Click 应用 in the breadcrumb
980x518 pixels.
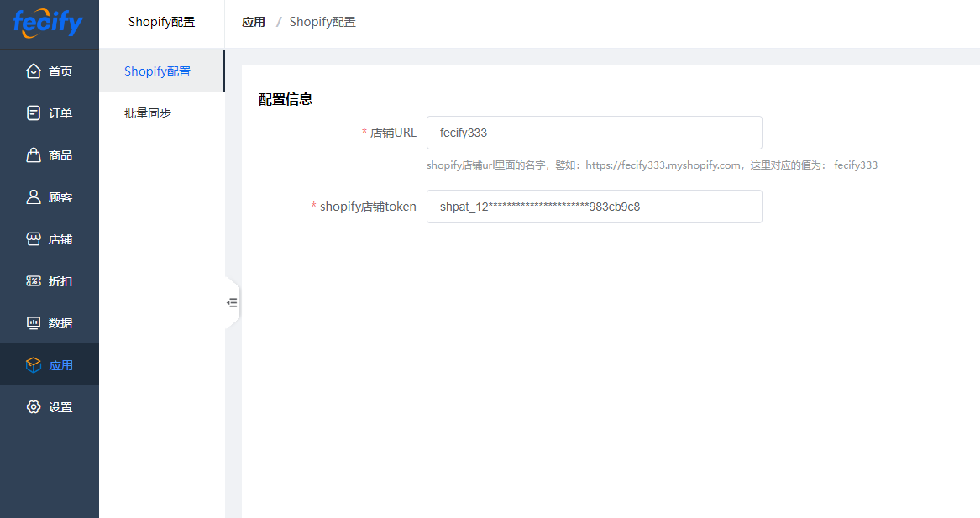tap(254, 22)
